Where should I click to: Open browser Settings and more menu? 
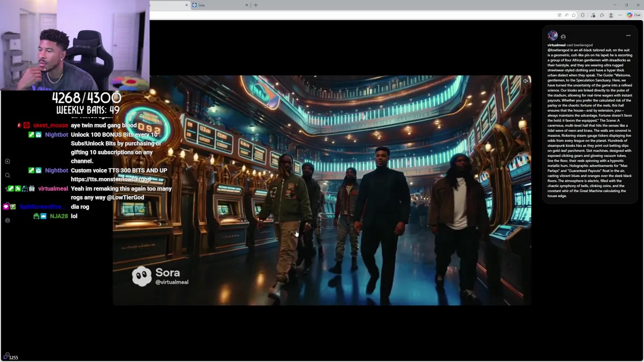coord(620,15)
